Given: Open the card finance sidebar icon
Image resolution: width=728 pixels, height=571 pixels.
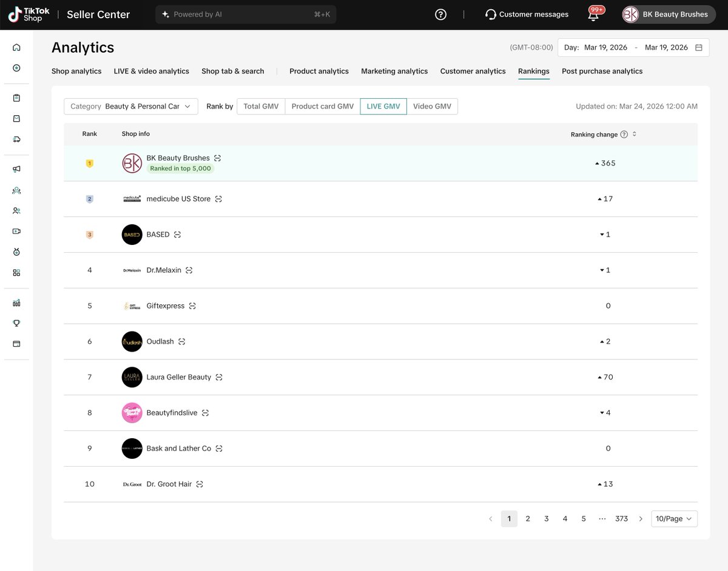Looking at the screenshot, I should pyautogui.click(x=16, y=344).
